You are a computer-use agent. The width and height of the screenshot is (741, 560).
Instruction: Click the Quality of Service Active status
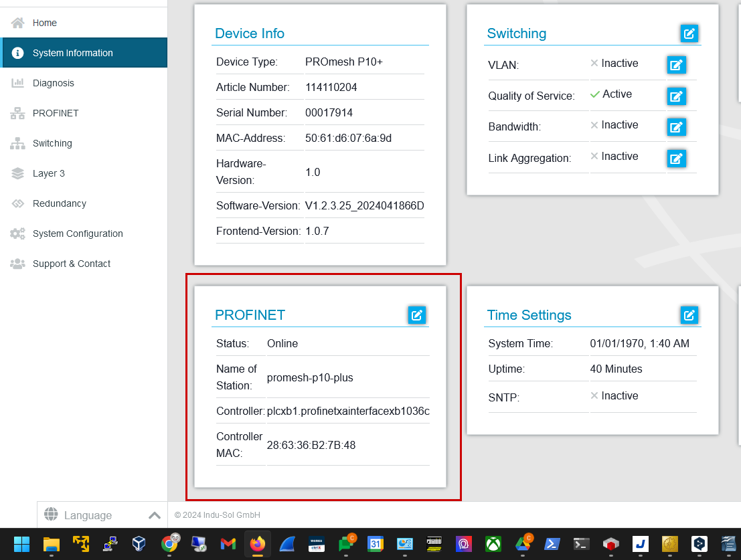click(x=611, y=94)
